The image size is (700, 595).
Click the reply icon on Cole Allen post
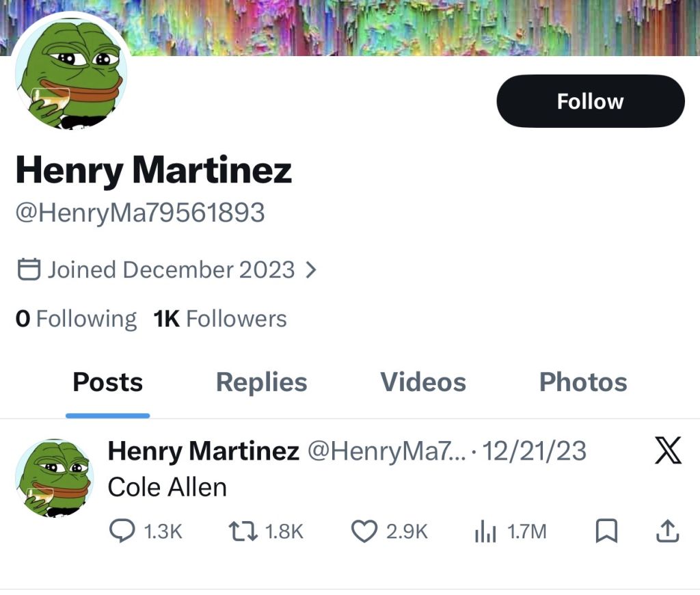[x=123, y=531]
